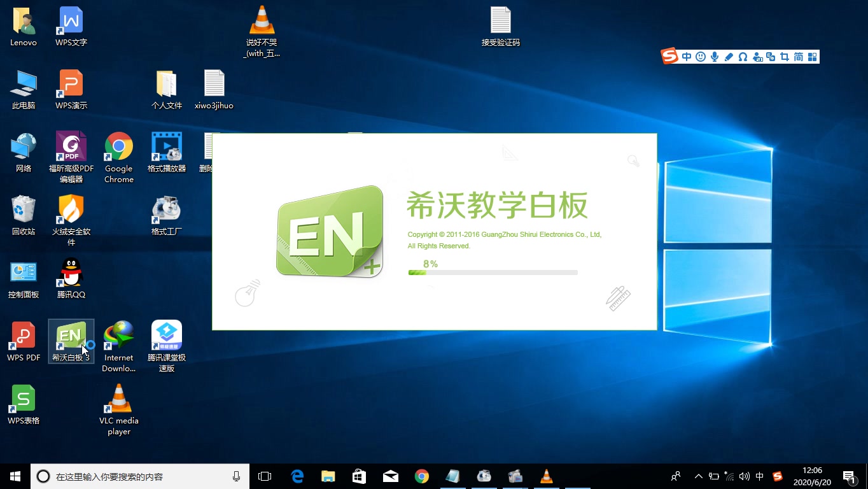Launch WPS表格 desktop shortcut

(x=24, y=405)
